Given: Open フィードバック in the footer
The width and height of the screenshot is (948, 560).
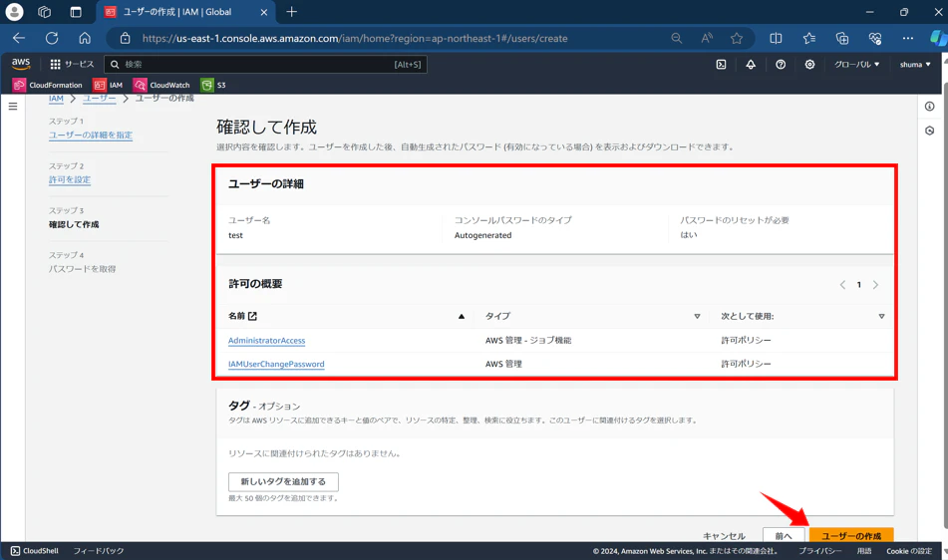Looking at the screenshot, I should [99, 551].
